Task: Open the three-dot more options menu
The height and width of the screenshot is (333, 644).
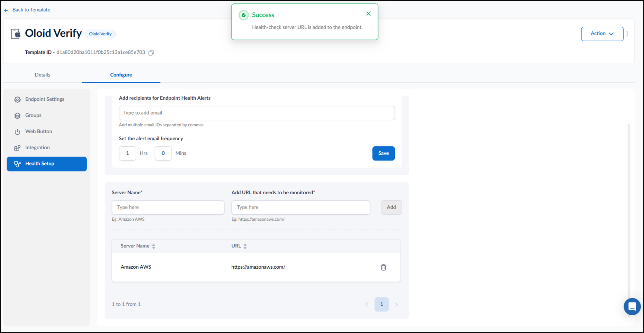Action: [x=627, y=34]
